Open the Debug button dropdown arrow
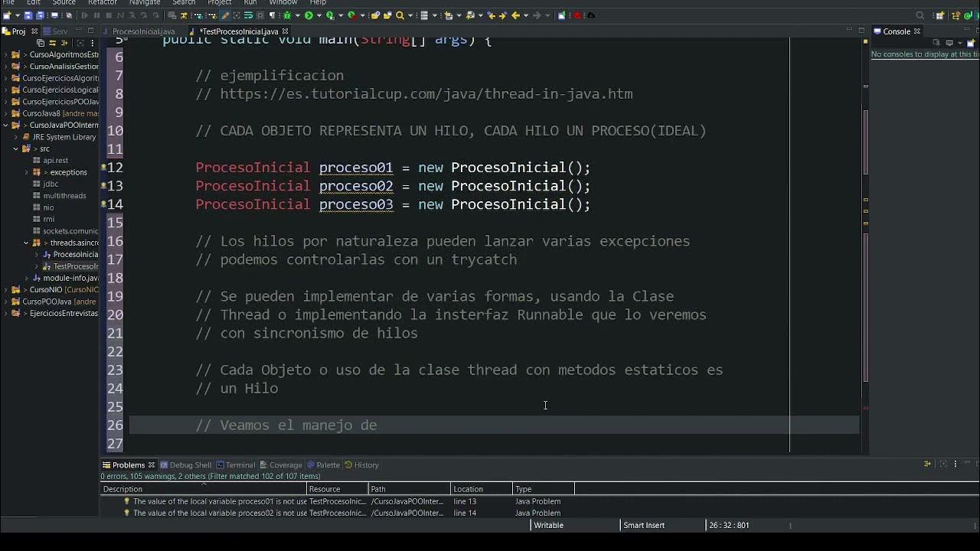The image size is (980, 551). pyautogui.click(x=298, y=15)
